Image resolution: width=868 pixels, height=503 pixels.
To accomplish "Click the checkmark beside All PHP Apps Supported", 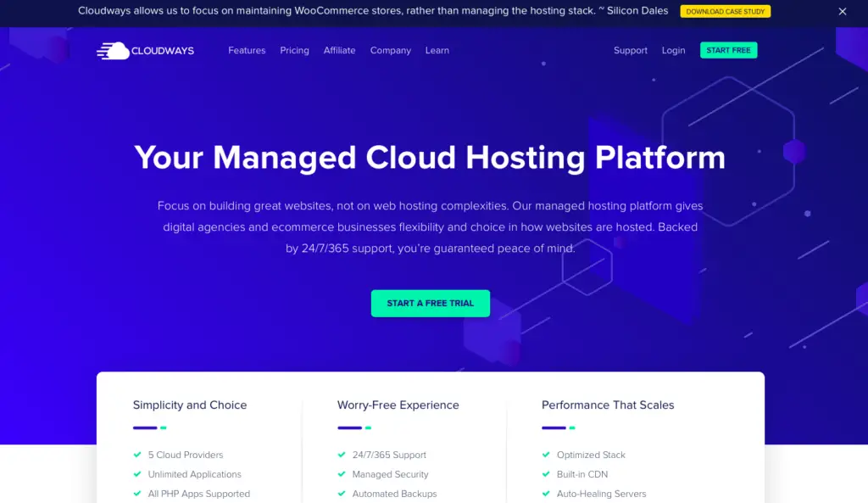I will click(137, 494).
